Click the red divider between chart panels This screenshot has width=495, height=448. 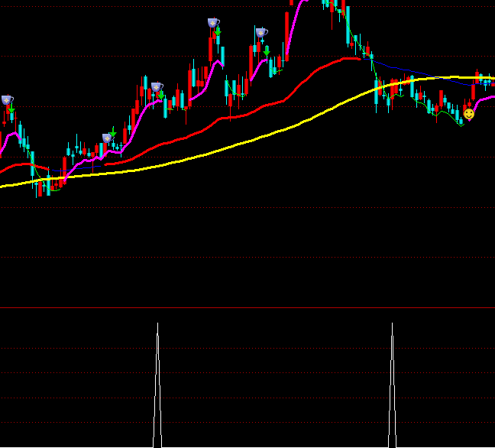[x=247, y=308]
